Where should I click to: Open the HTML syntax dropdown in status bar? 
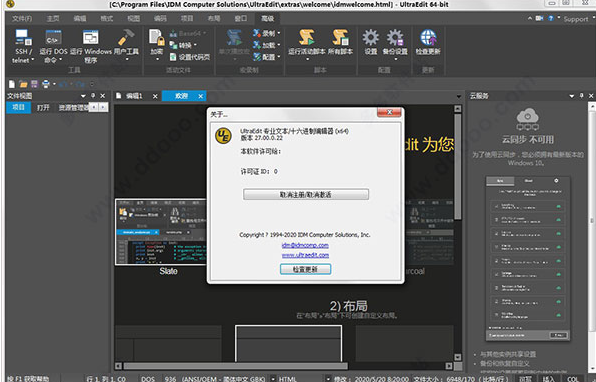[x=328, y=379]
